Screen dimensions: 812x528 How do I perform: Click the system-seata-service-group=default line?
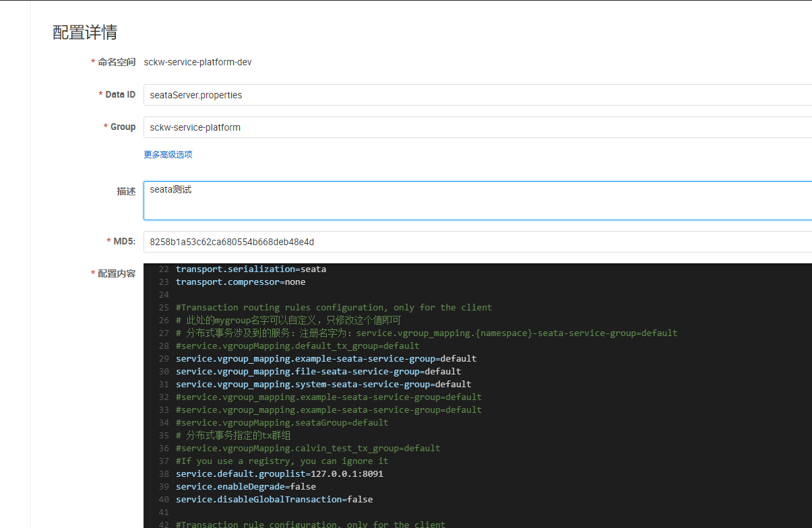click(323, 385)
